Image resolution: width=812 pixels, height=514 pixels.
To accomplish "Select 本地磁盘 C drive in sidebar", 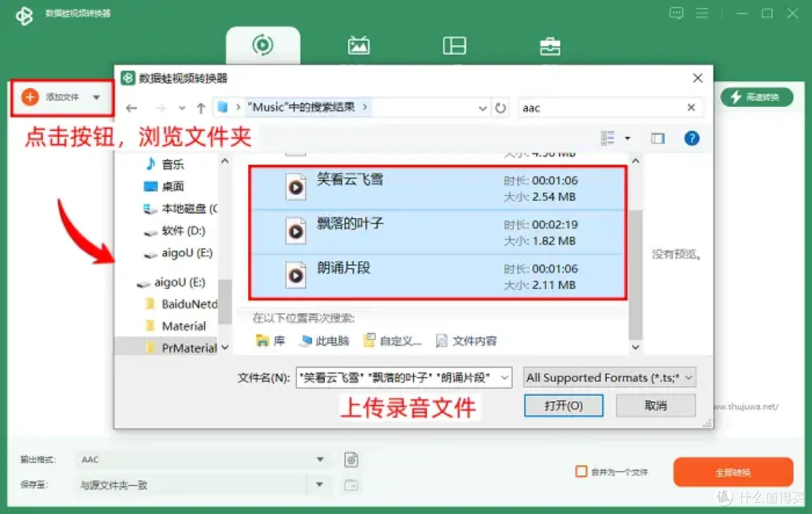I will tap(180, 208).
